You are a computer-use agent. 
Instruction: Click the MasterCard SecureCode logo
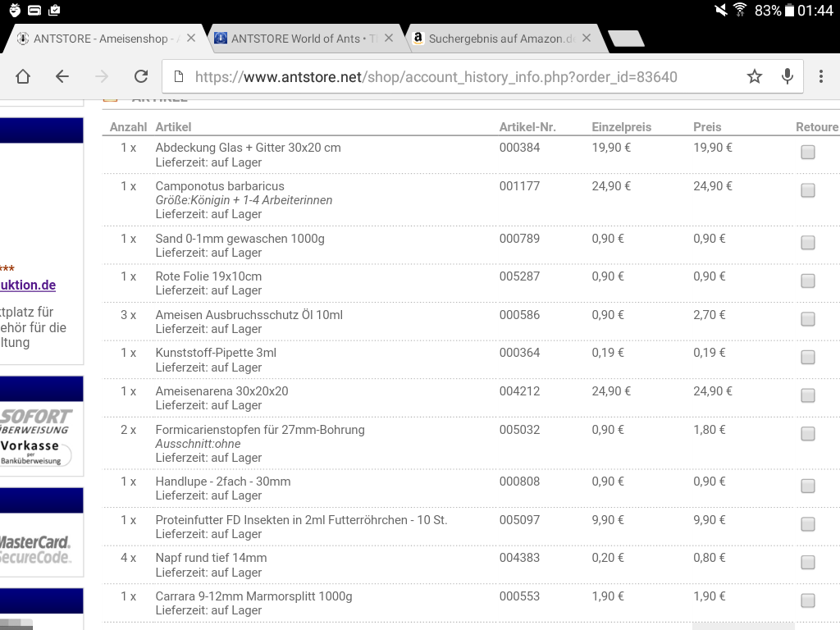pyautogui.click(x=35, y=550)
